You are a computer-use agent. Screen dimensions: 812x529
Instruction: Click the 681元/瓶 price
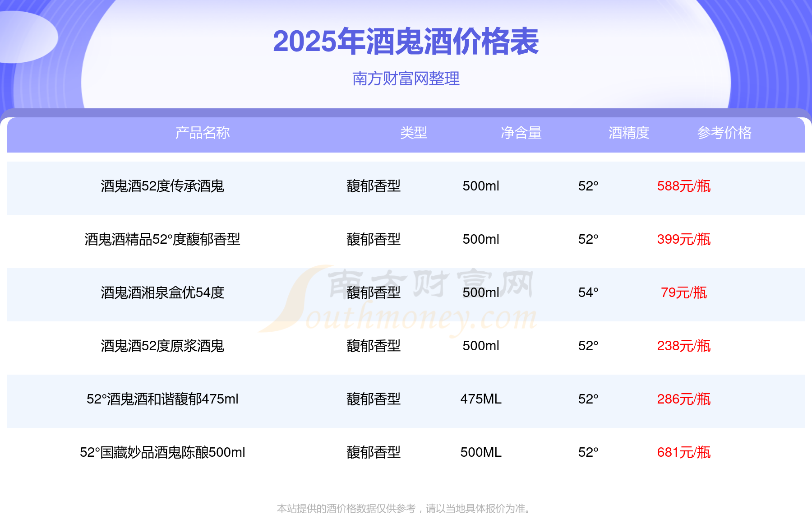pyautogui.click(x=683, y=452)
